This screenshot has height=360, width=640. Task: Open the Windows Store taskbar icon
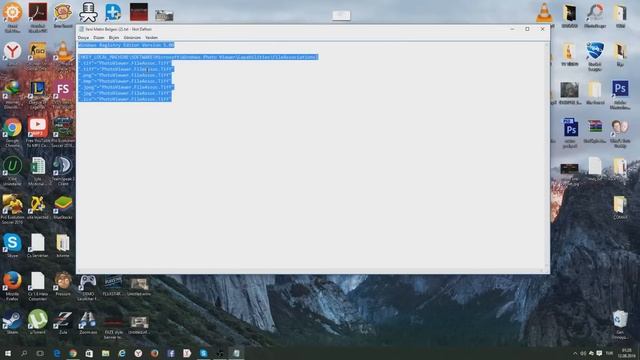tap(89, 353)
